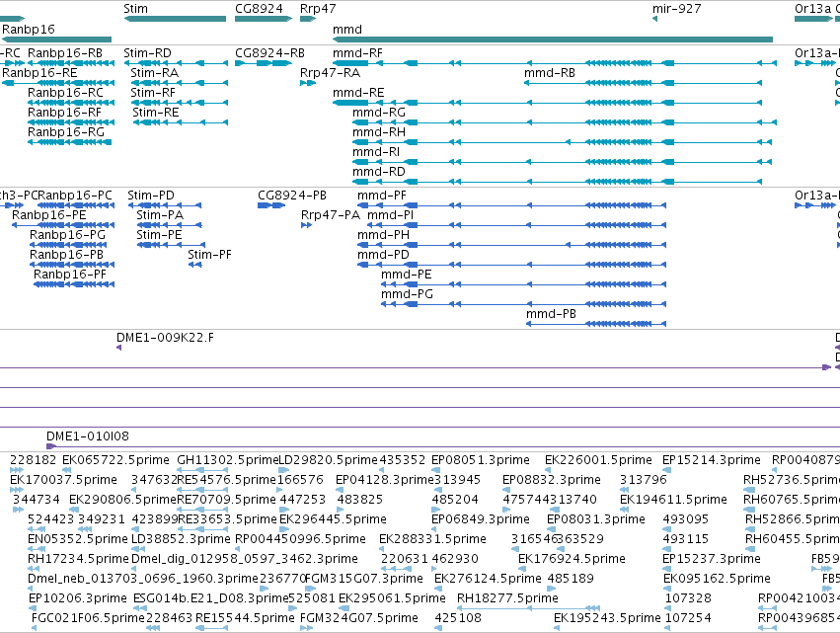Click insertion EK194611.5prime
This screenshot has height=633, width=840.
click(x=625, y=510)
